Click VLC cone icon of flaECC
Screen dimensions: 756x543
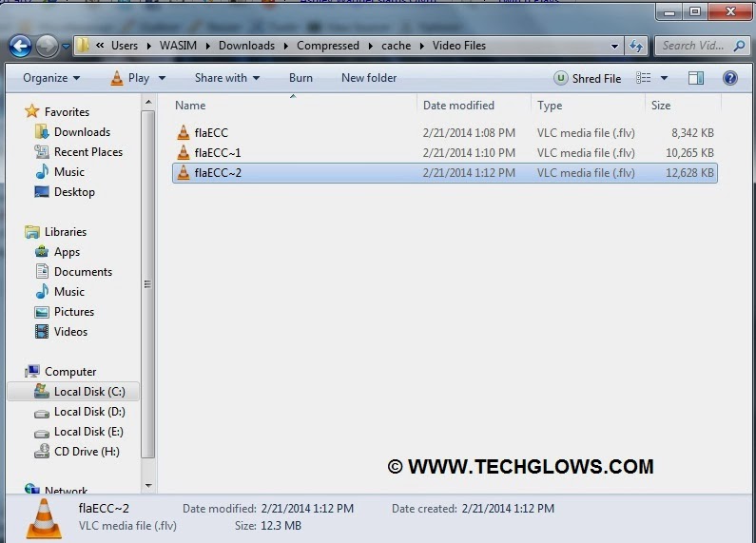tap(184, 132)
